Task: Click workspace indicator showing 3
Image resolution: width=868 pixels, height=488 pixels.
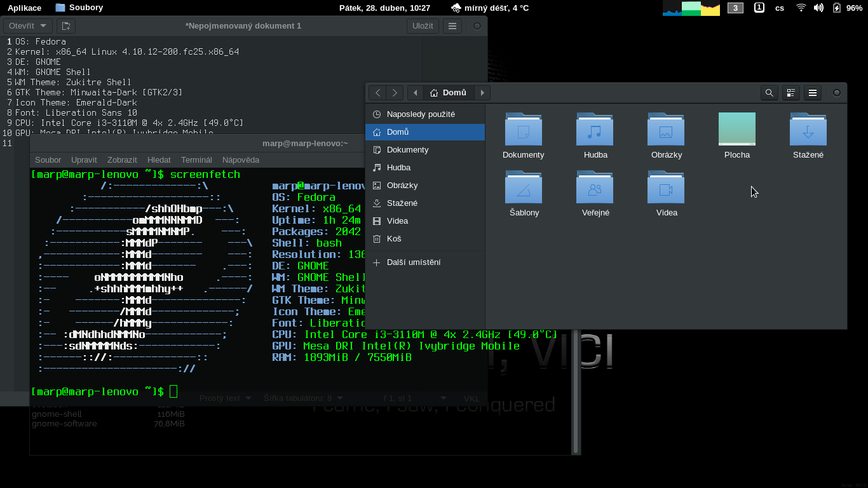Action: pos(735,8)
